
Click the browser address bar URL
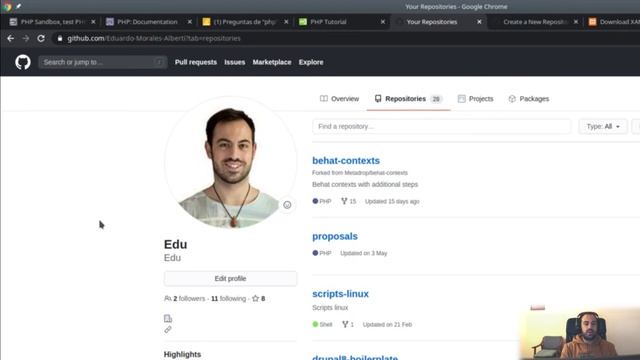(x=154, y=38)
